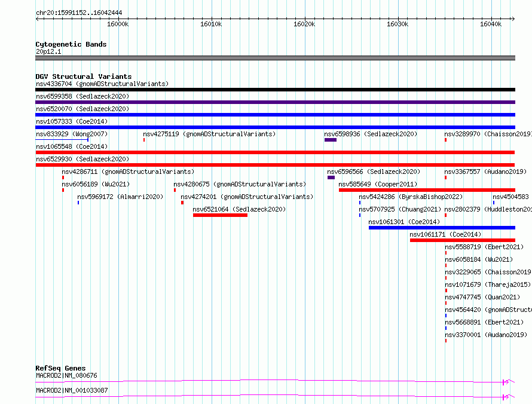Viewport: 532px width, 404px height.
Task: Click nsv6058184 (Wu2021) label
Action: click(x=479, y=259)
